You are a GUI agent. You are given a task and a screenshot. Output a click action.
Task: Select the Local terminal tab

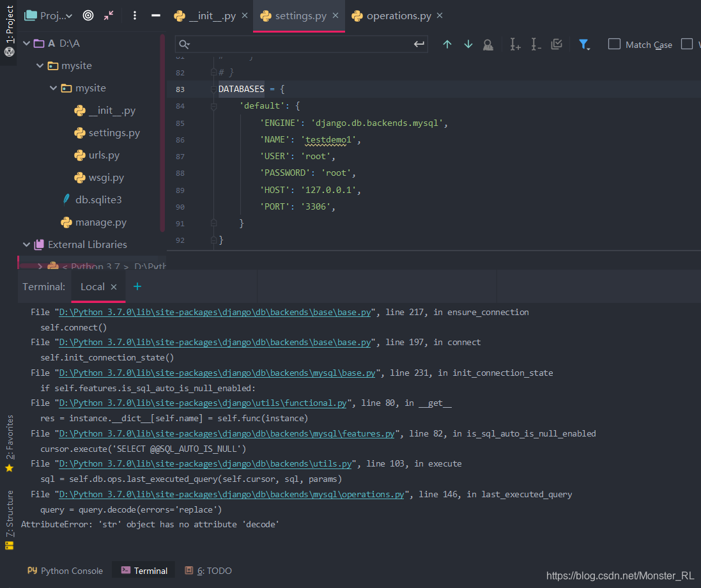(91, 286)
